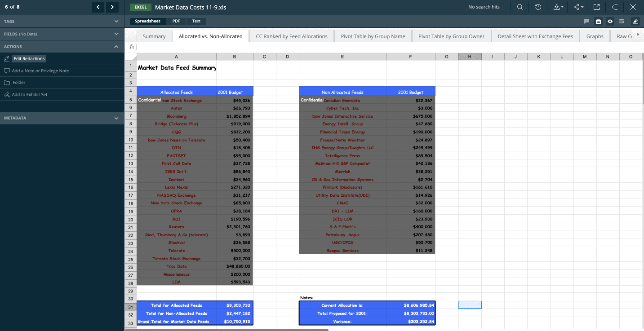644x331 pixels.
Task: Select row 31 header
Action: pyautogui.click(x=130, y=307)
